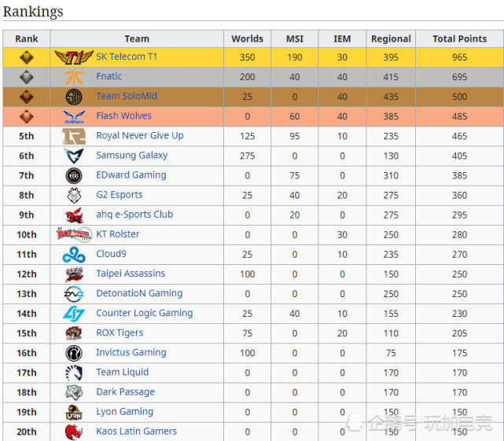
Task: Open the ahq e-Sports Club link
Action: pos(134,215)
